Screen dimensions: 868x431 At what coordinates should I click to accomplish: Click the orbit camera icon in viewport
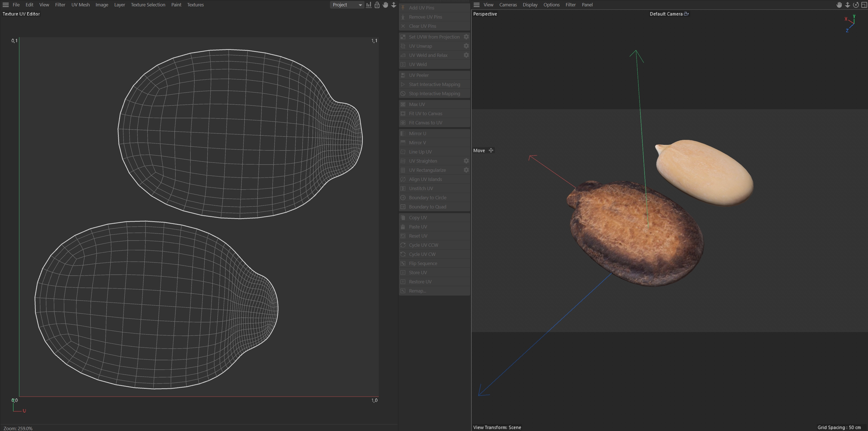(x=856, y=5)
